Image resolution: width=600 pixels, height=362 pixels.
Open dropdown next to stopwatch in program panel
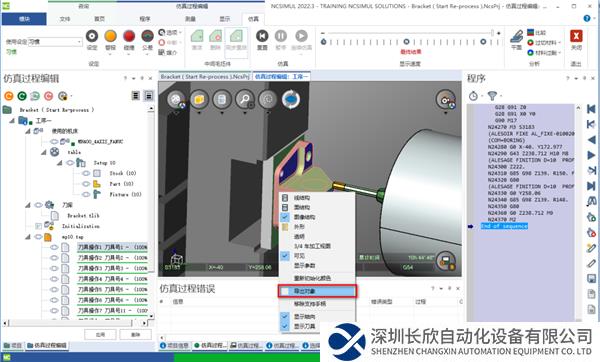tap(482, 96)
